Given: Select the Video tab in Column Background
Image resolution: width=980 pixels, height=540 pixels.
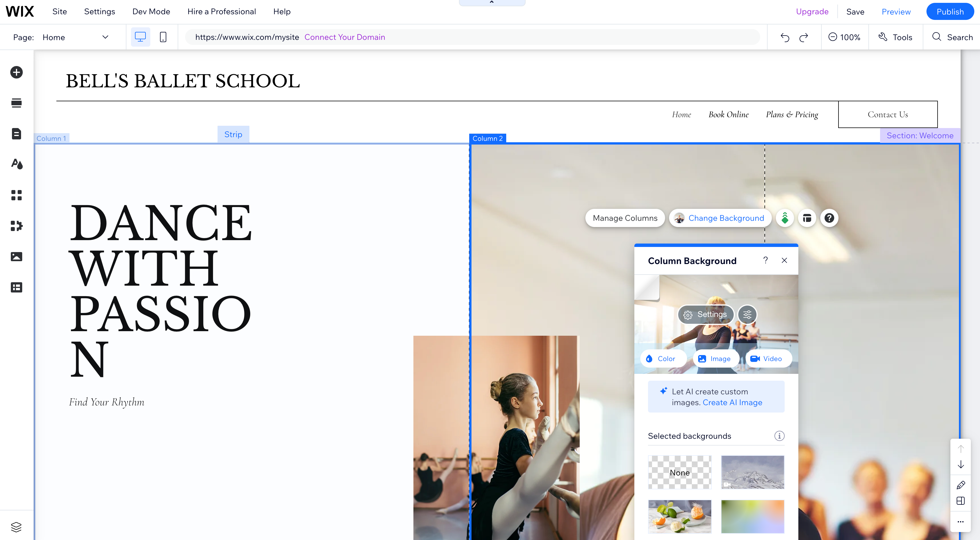Looking at the screenshot, I should 766,358.
